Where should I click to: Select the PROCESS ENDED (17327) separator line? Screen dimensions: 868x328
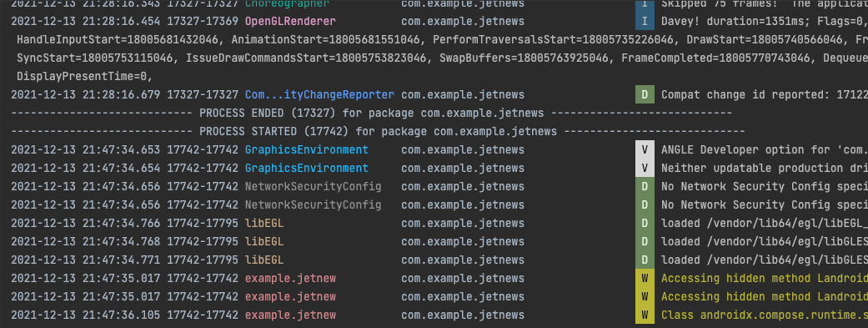click(371, 113)
